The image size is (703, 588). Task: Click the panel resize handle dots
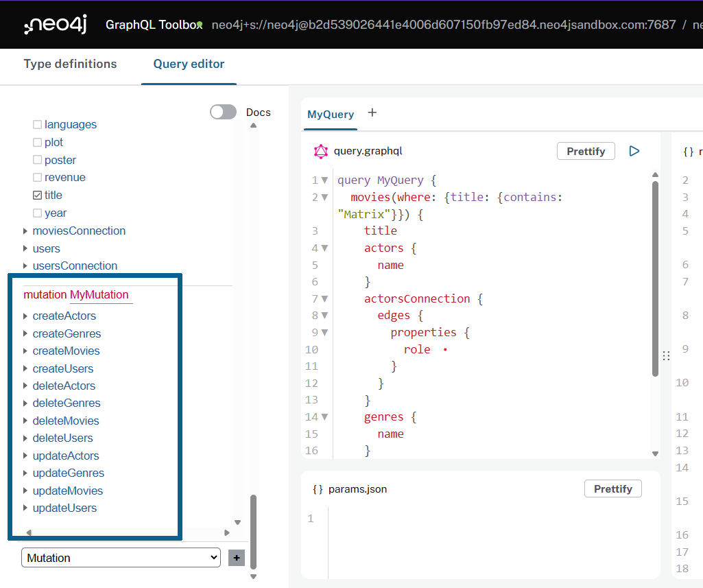(666, 355)
